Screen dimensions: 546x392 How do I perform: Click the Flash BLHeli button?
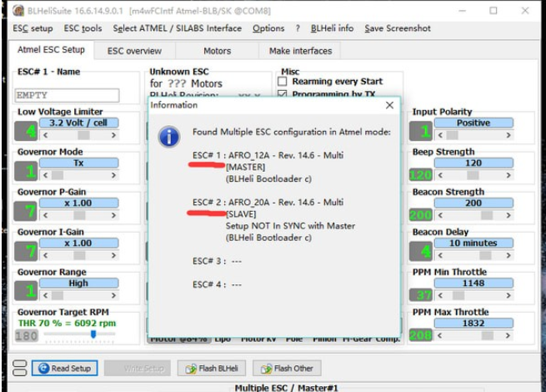click(212, 369)
